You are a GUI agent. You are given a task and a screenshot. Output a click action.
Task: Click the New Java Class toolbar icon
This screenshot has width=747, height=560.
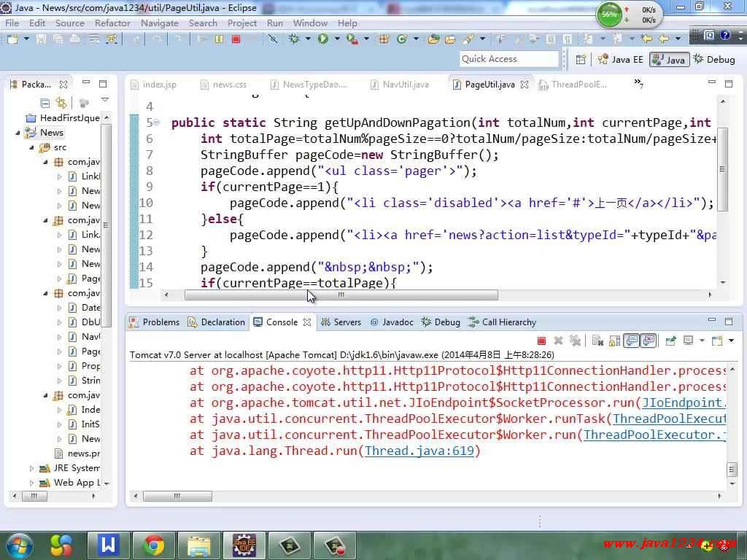402,39
